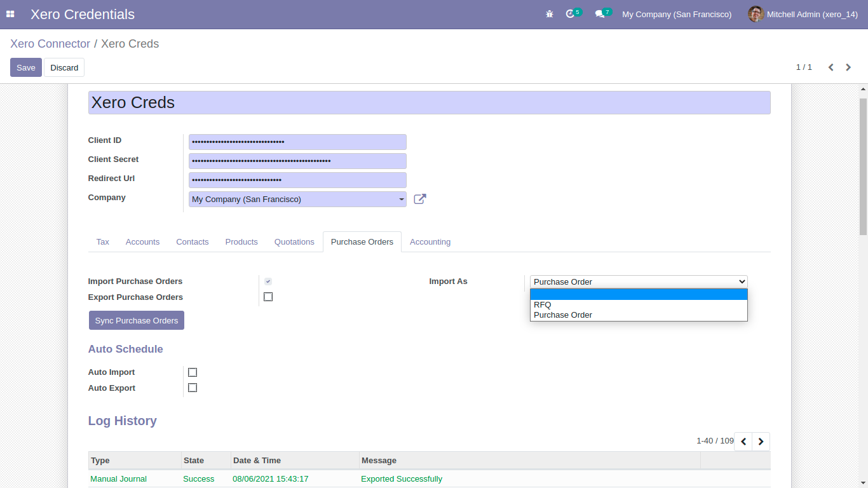Choose RFQ in Import As list

[x=639, y=305]
